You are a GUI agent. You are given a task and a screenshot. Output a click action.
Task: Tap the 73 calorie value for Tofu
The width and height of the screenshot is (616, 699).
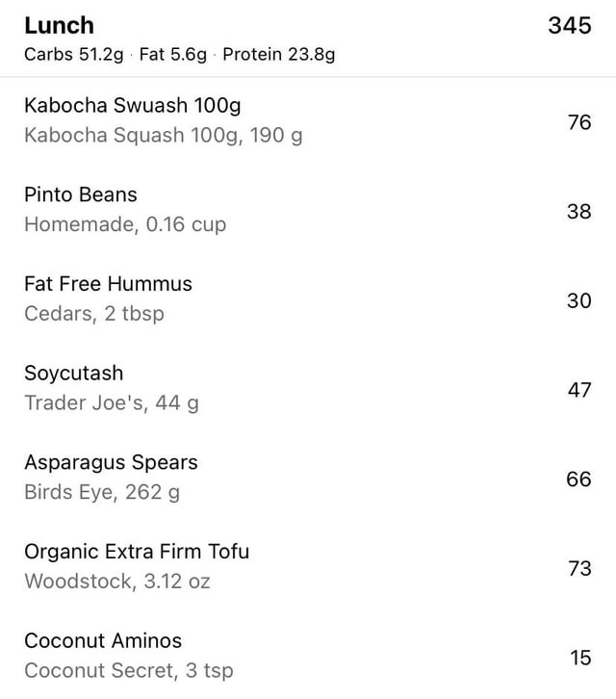(578, 568)
